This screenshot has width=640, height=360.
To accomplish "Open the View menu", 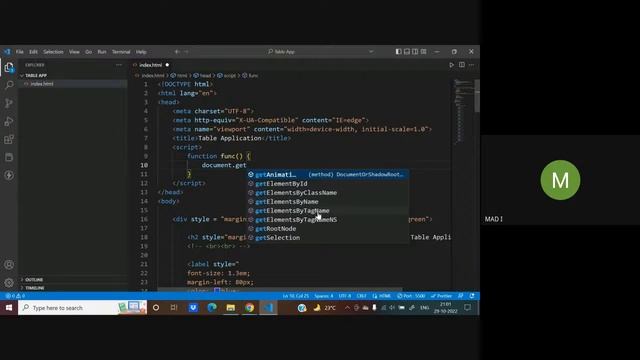I will tap(74, 52).
